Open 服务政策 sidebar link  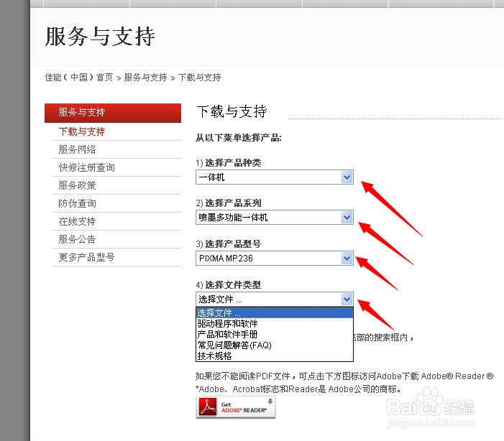tap(77, 185)
